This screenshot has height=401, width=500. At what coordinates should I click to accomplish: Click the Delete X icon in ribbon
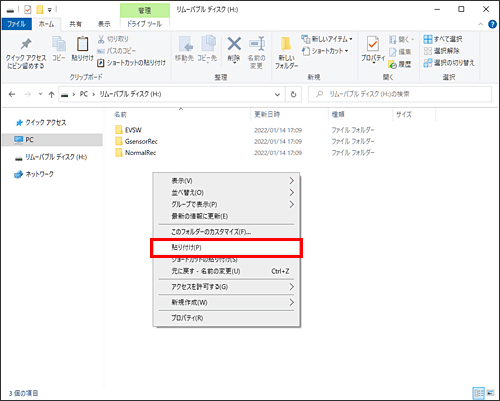coord(234,44)
